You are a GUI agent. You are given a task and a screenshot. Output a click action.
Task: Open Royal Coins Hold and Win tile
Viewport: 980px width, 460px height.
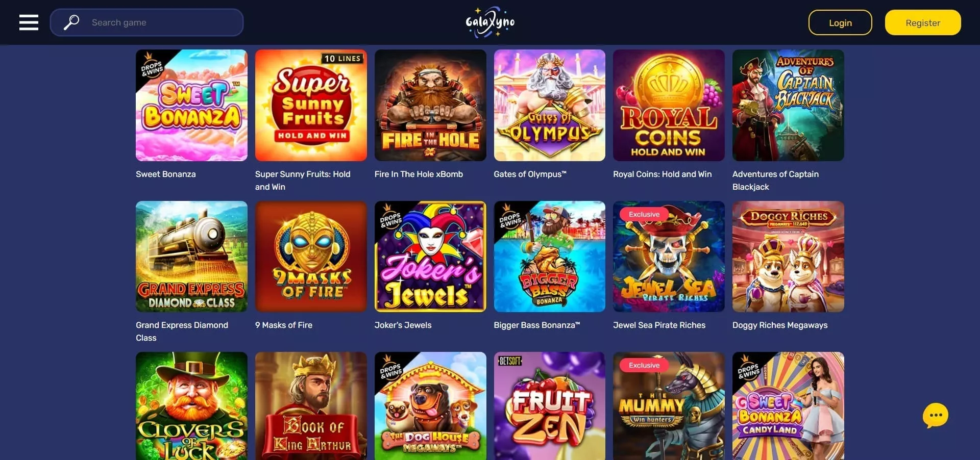click(669, 105)
